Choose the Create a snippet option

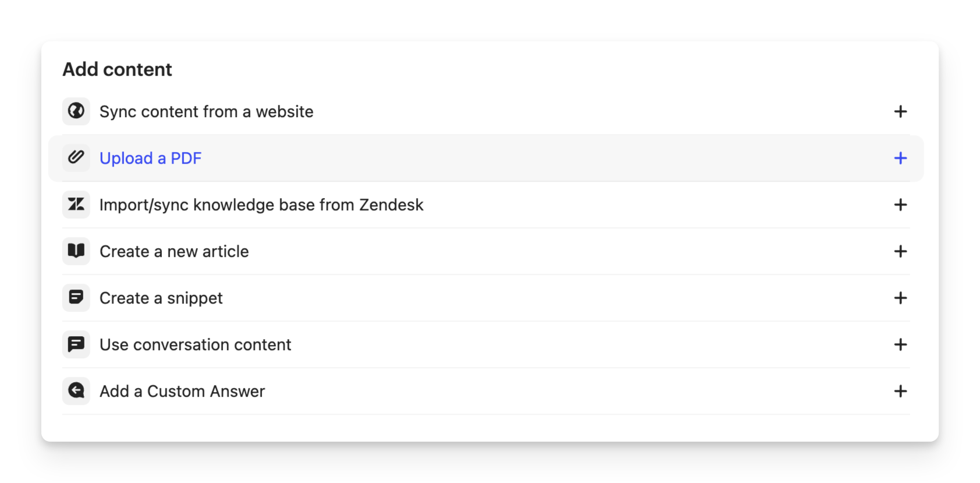(161, 298)
